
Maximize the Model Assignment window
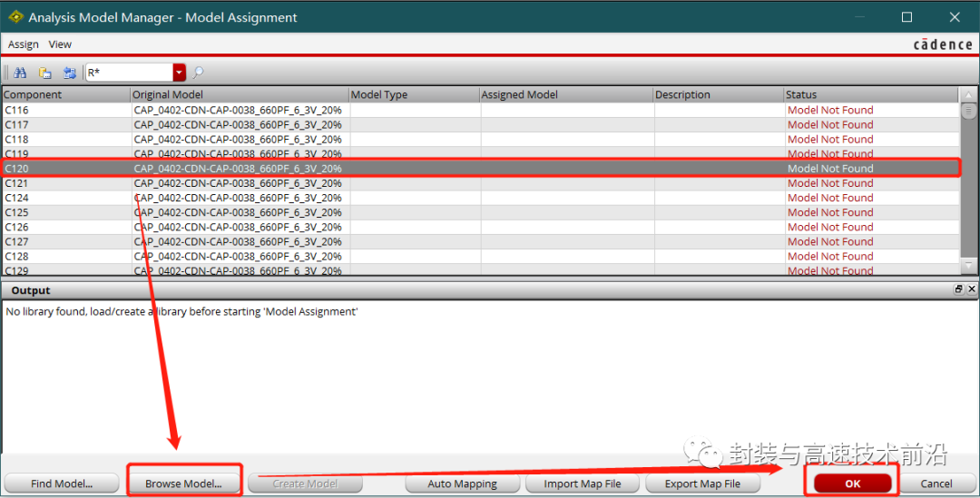(x=906, y=17)
